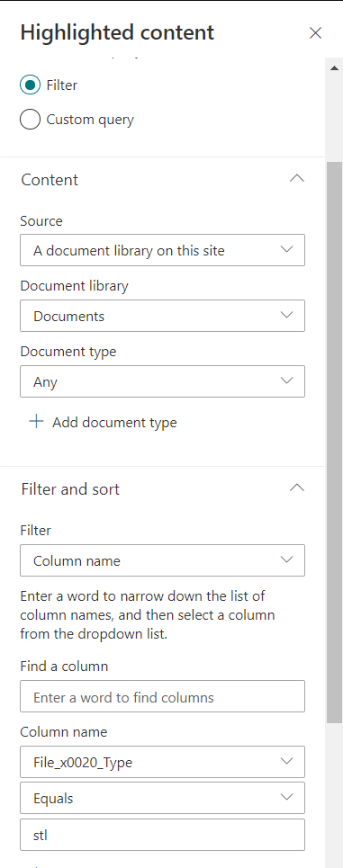
Task: Collapse the Filter and sort section
Action: (297, 488)
